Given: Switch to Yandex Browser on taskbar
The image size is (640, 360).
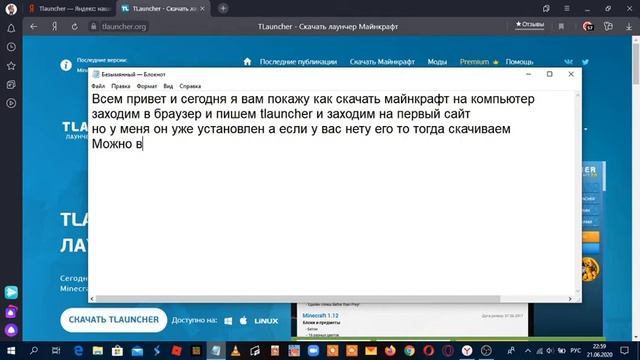Looking at the screenshot, I should (x=467, y=351).
